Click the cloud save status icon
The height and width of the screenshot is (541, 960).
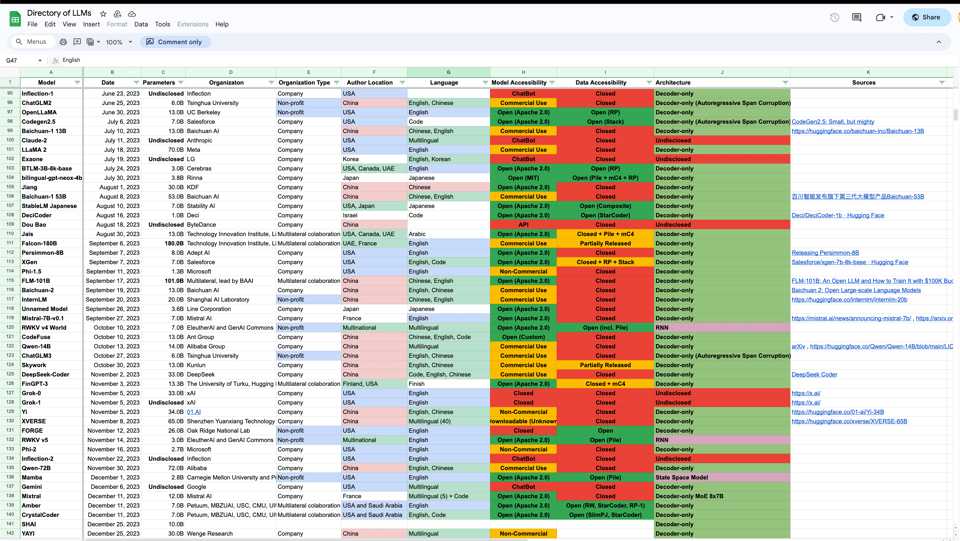(x=131, y=14)
